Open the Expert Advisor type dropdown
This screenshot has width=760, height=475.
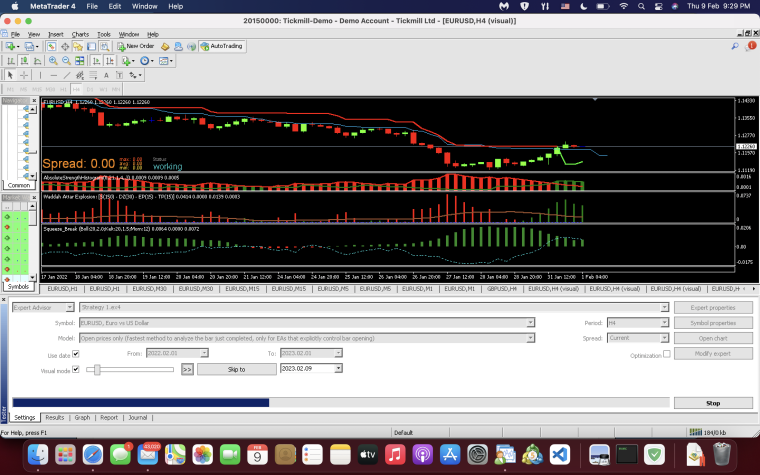coord(70,307)
